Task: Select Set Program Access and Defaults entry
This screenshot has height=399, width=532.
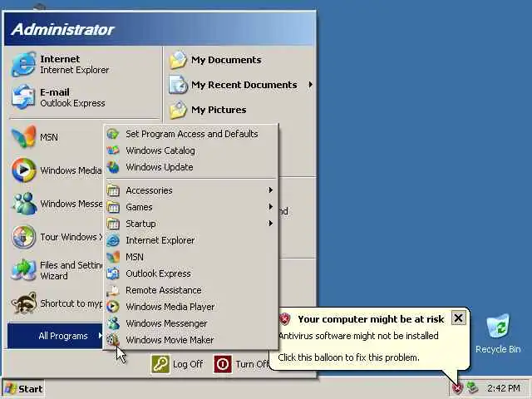Action: (x=192, y=134)
